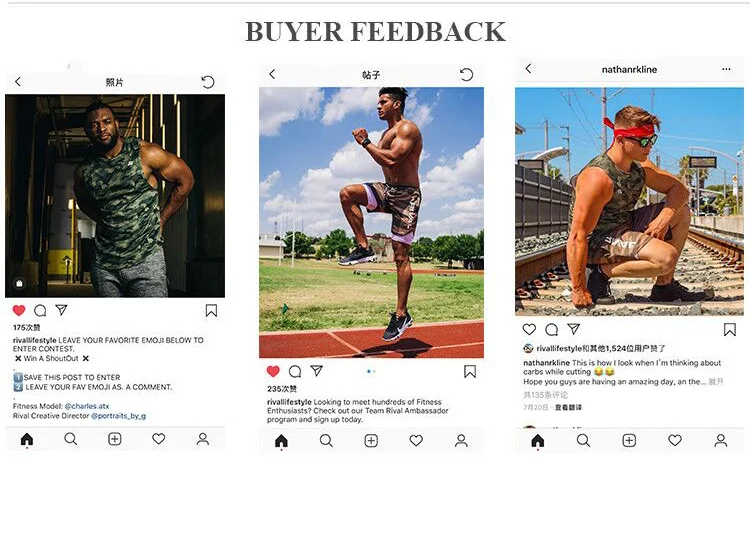Viewport: 750px width, 538px height.
Task: Bookmark the running track post
Action: (470, 372)
